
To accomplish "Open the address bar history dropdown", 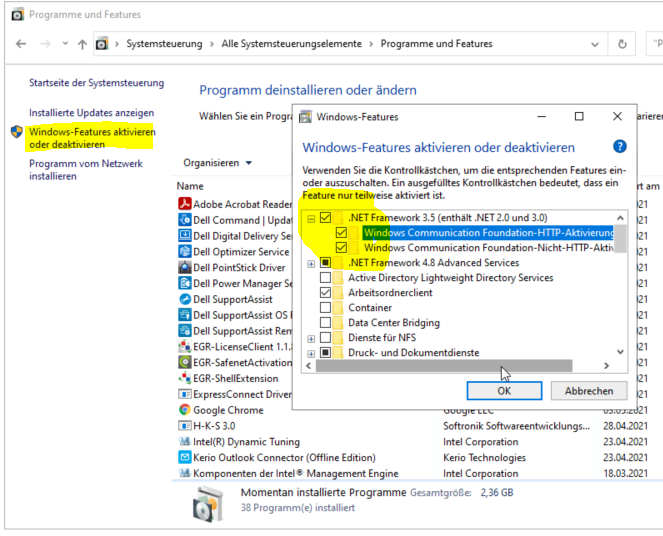I will pyautogui.click(x=595, y=44).
